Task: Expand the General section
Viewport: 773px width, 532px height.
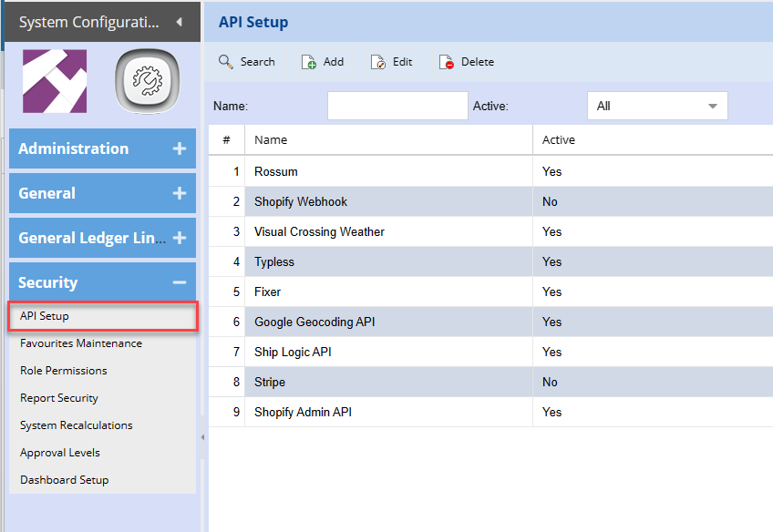Action: pyautogui.click(x=179, y=193)
